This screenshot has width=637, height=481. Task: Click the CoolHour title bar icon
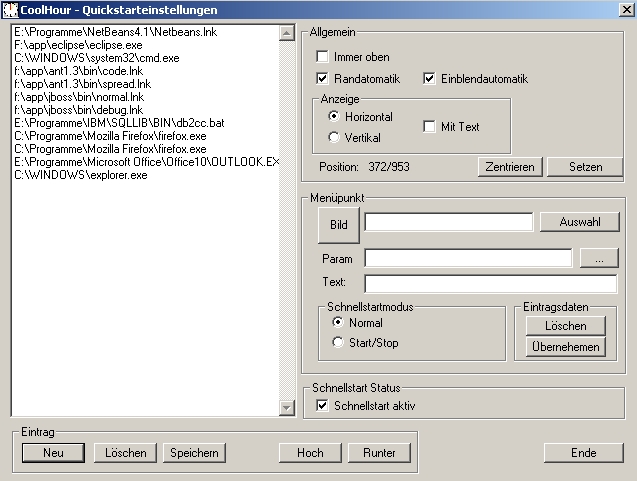click(x=10, y=10)
